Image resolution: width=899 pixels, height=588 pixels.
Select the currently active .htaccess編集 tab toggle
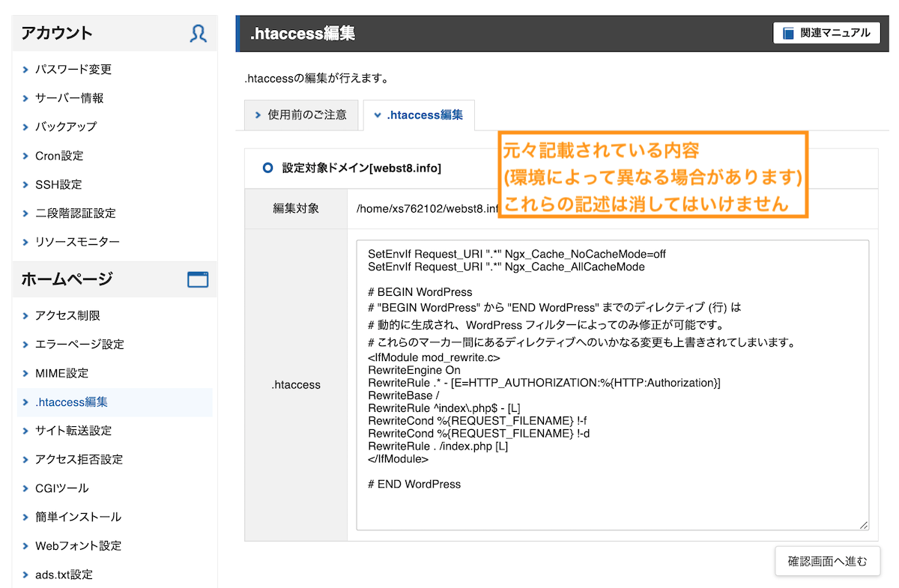pos(420,115)
